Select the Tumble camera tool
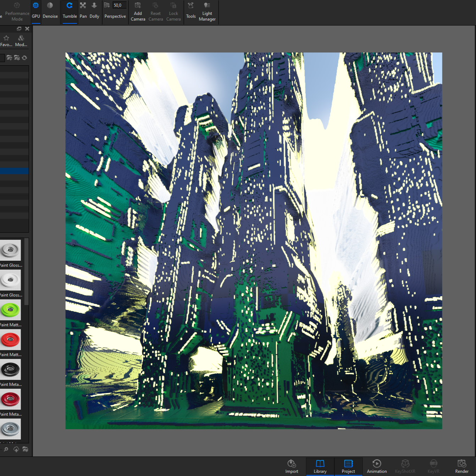Image resolution: width=476 pixels, height=476 pixels. [x=70, y=12]
